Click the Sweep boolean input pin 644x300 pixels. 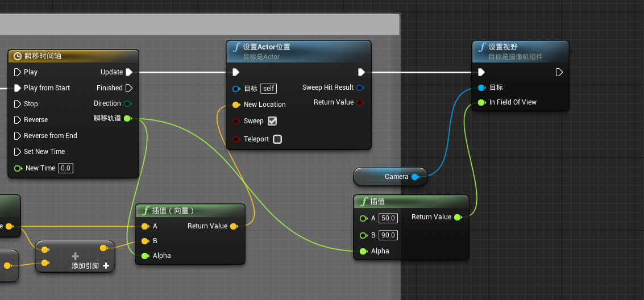tap(236, 121)
